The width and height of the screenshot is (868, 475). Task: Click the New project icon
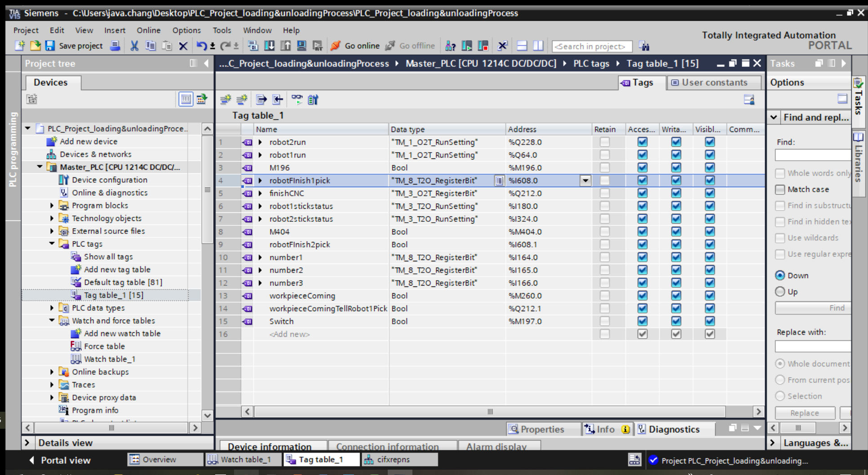20,46
